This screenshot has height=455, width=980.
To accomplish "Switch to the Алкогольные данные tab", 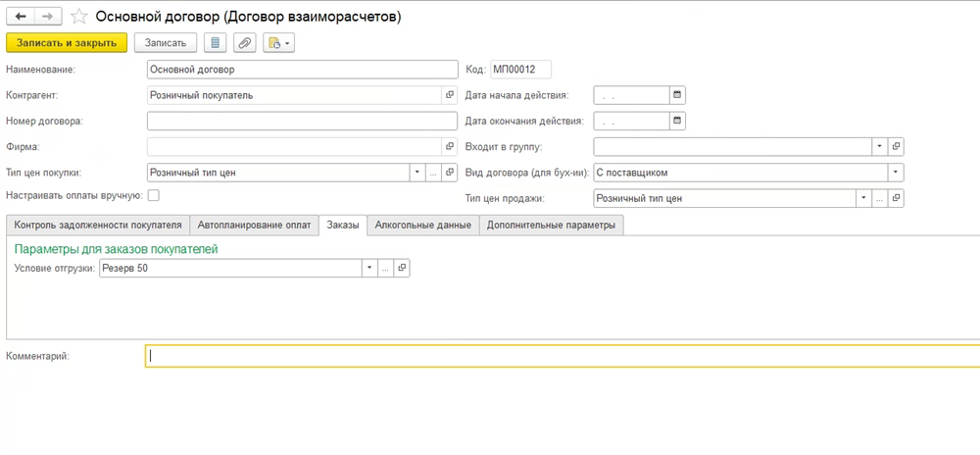I will [x=423, y=225].
